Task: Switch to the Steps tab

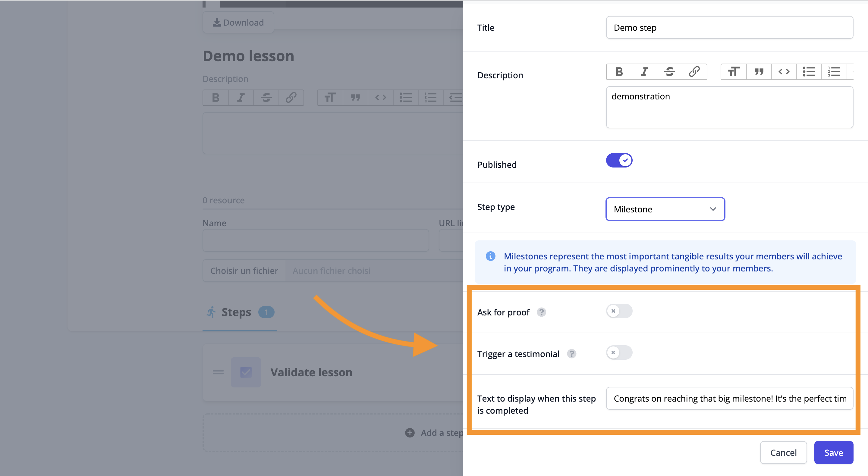Action: [240, 312]
